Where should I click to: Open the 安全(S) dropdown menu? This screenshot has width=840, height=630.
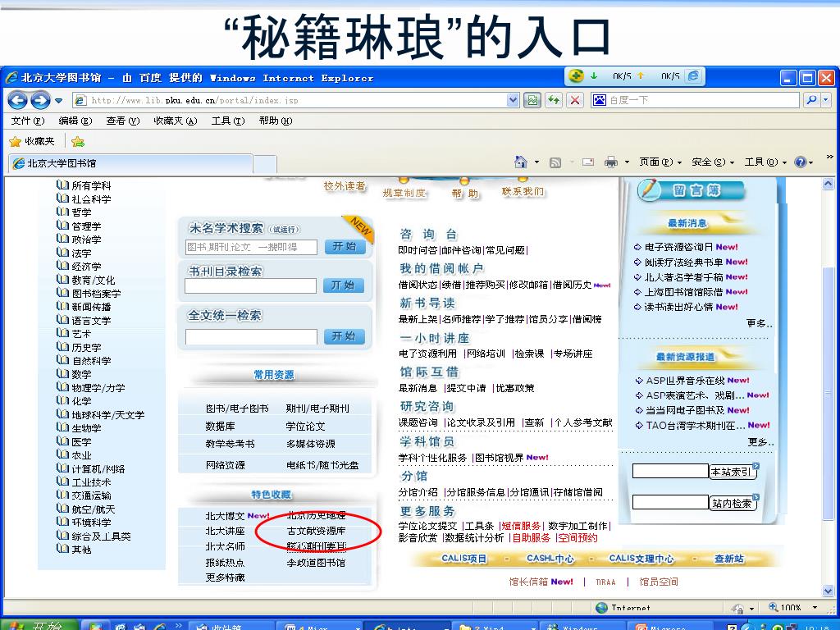[x=713, y=162]
